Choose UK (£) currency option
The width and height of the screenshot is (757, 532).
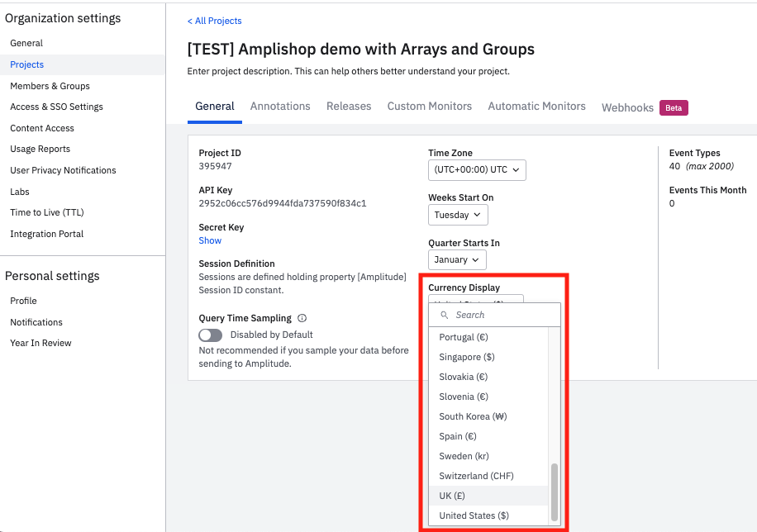[x=488, y=496]
